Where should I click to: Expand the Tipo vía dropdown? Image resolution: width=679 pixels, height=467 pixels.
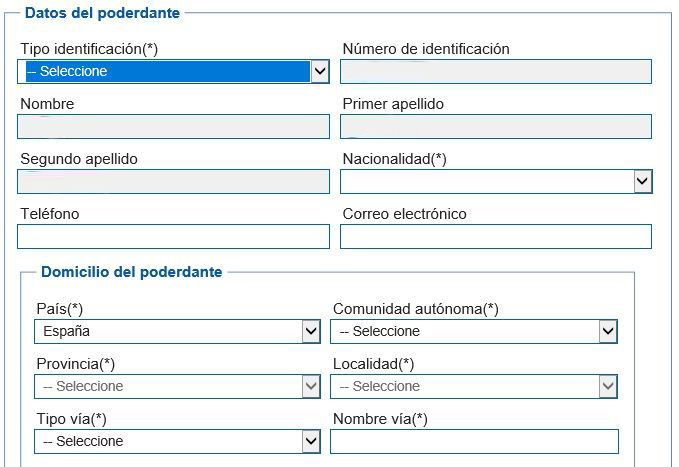[x=177, y=441]
